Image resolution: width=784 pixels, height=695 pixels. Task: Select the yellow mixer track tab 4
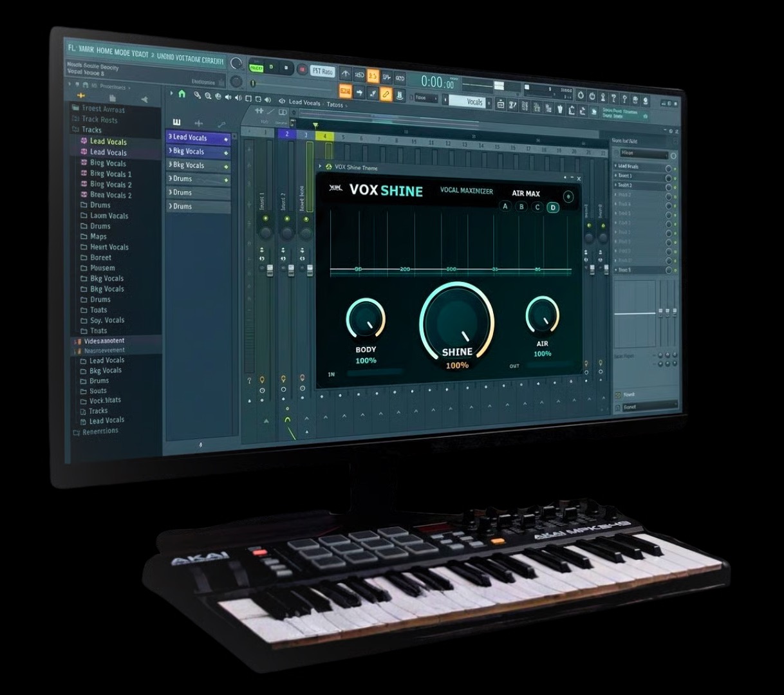pos(325,136)
